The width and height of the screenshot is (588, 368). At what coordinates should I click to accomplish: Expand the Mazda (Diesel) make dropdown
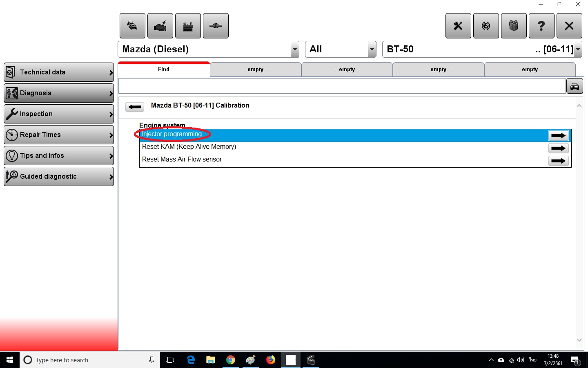click(x=295, y=49)
